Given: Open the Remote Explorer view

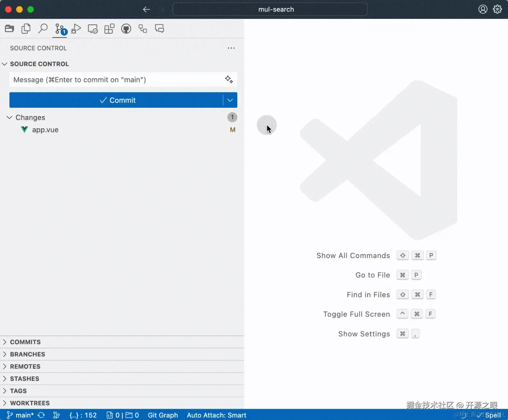Looking at the screenshot, I should point(93,29).
